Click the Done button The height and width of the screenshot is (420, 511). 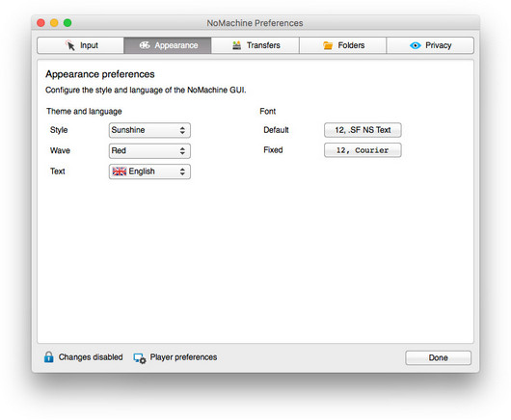[x=438, y=357]
